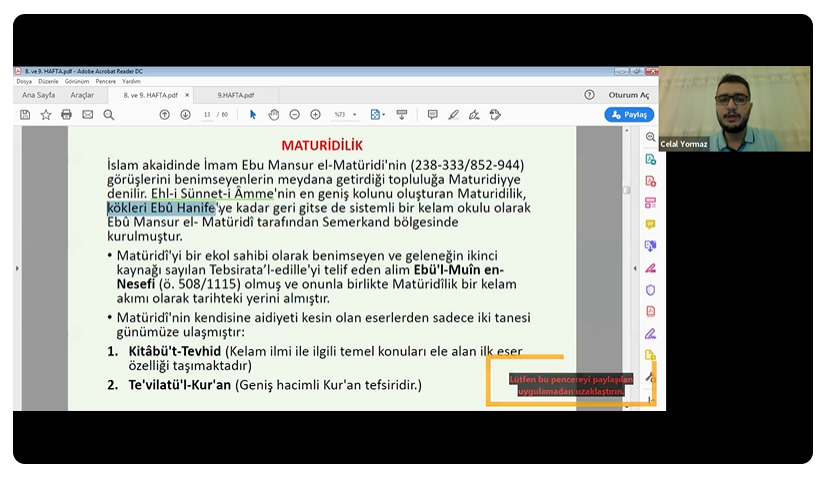Click Oturum Aç to sign in
This screenshot has width=825, height=479.
pos(628,95)
